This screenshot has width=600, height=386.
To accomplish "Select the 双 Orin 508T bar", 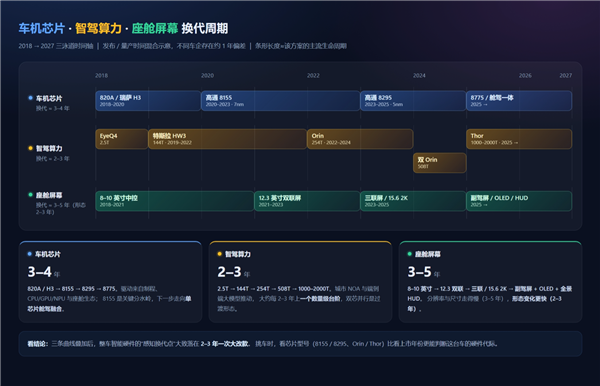I will 440,163.
